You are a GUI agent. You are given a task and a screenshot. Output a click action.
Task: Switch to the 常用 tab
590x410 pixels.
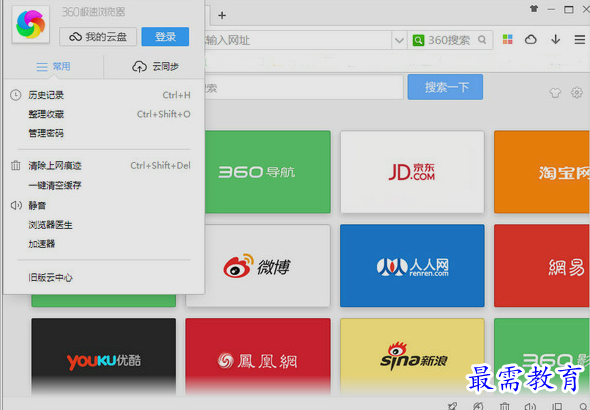53,67
